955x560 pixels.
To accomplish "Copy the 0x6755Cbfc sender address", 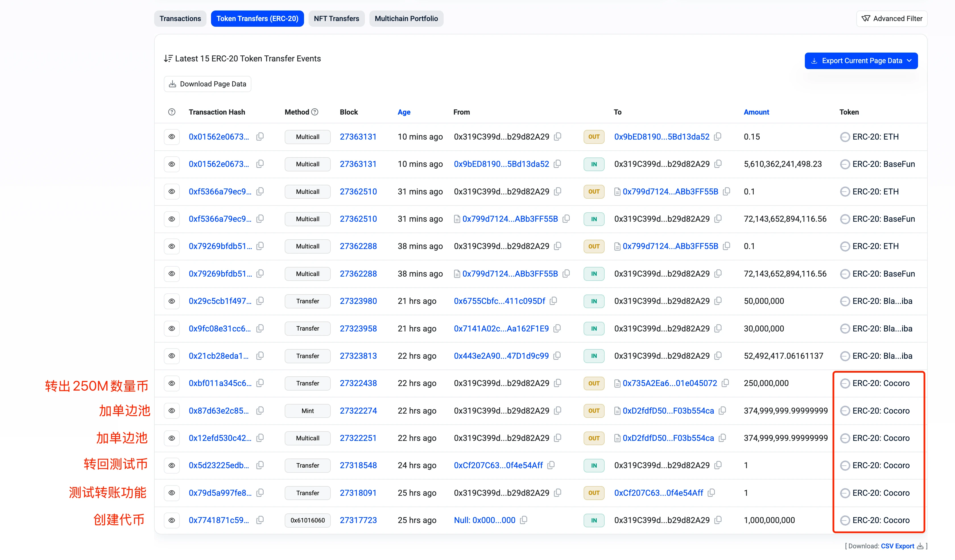I will (554, 301).
